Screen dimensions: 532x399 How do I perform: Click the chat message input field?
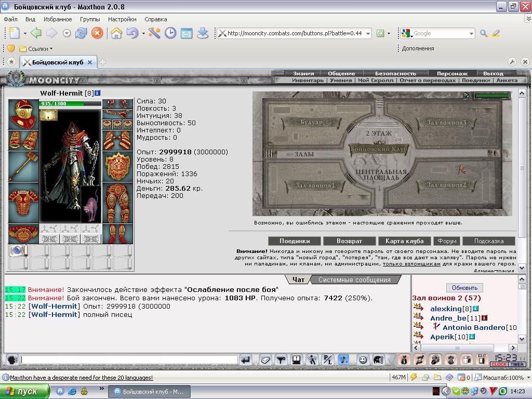click(129, 360)
